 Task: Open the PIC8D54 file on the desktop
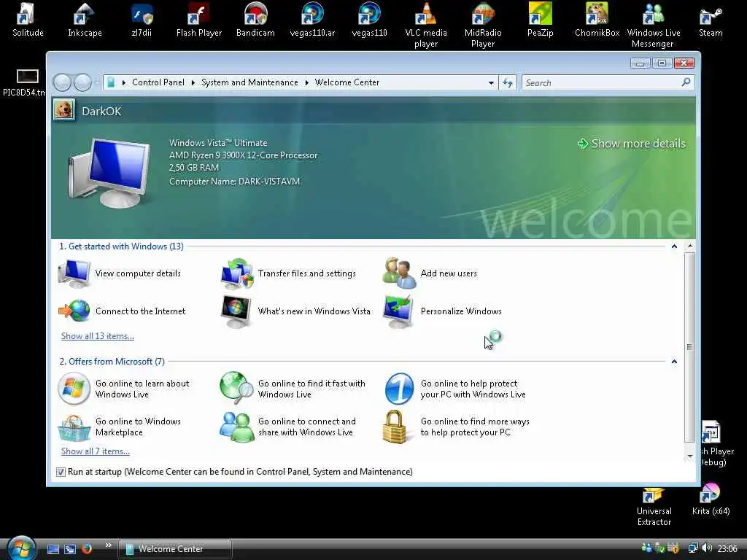(24, 83)
